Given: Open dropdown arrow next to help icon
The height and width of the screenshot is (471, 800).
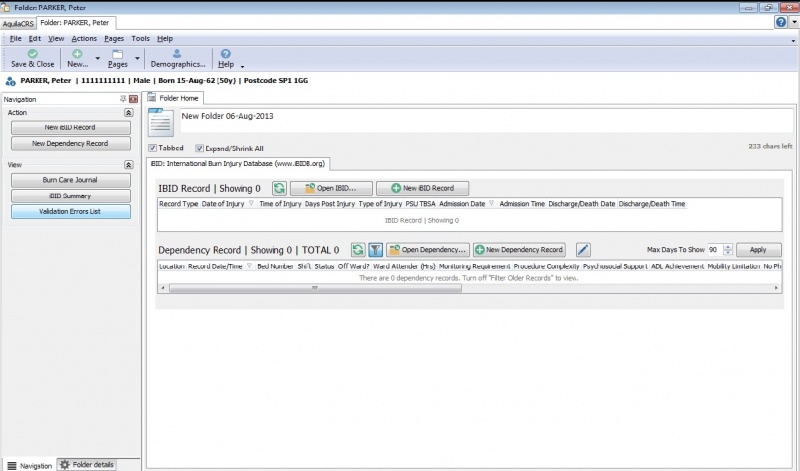Looking at the screenshot, I should point(794,22).
